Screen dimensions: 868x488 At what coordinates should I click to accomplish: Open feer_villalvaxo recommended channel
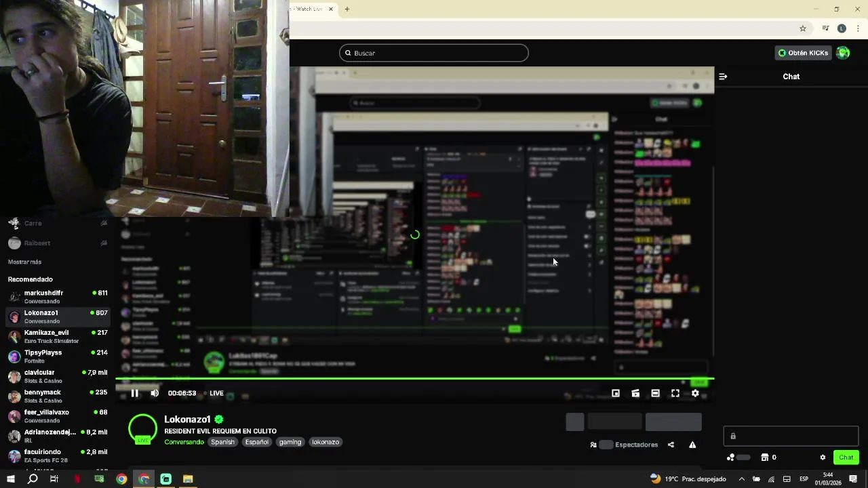58,416
